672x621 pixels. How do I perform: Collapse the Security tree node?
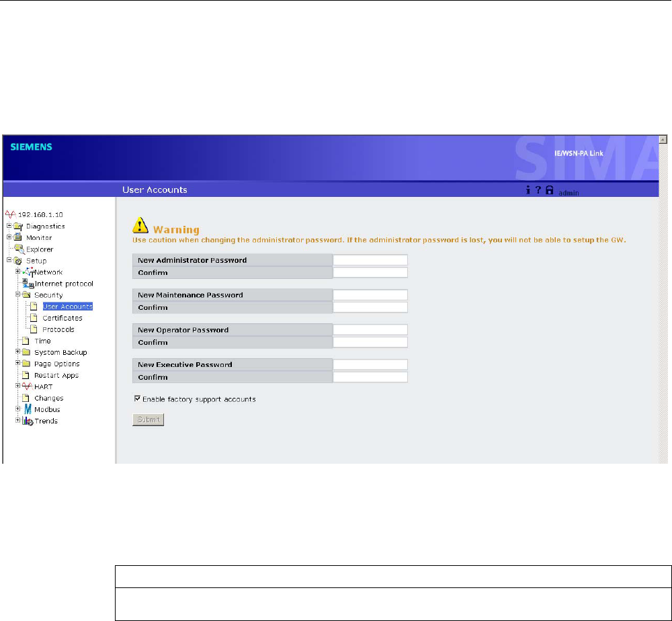[x=17, y=294]
